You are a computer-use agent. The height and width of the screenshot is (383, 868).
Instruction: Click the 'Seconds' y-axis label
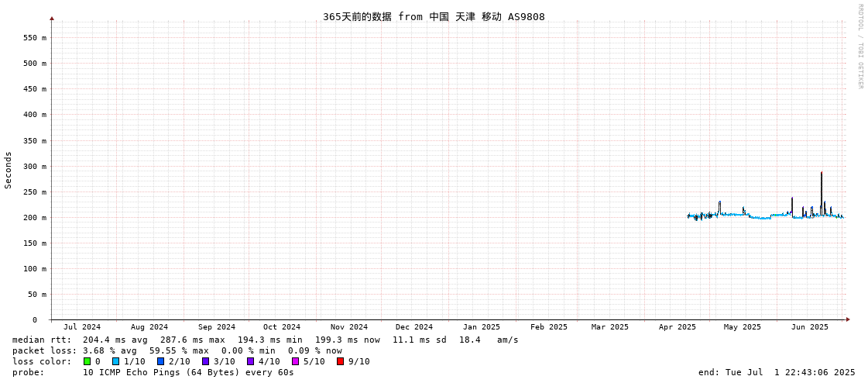pos(9,170)
